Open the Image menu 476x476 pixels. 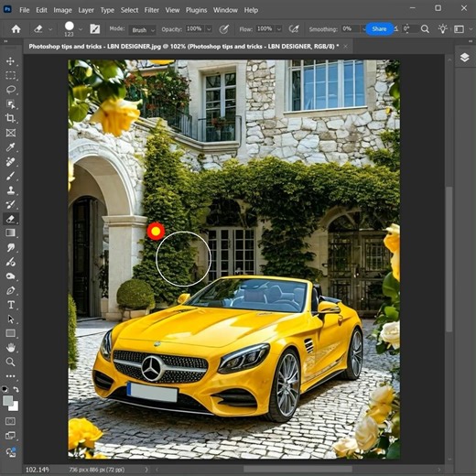point(62,10)
